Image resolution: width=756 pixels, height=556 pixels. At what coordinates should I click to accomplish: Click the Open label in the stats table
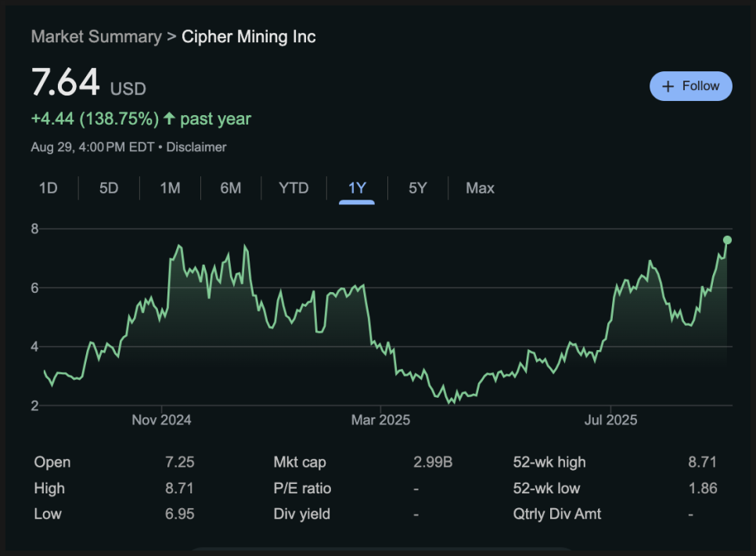(x=52, y=462)
